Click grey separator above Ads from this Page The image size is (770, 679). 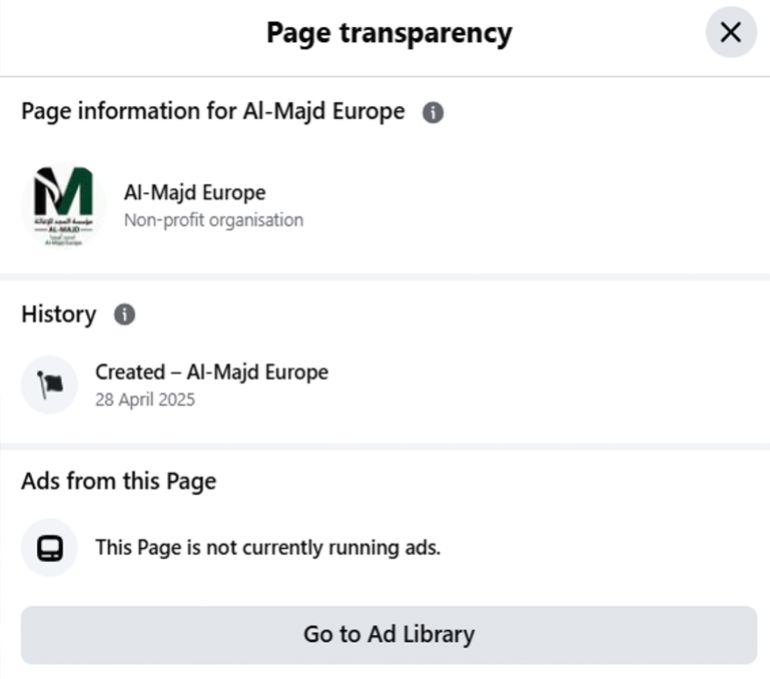[x=385, y=445]
